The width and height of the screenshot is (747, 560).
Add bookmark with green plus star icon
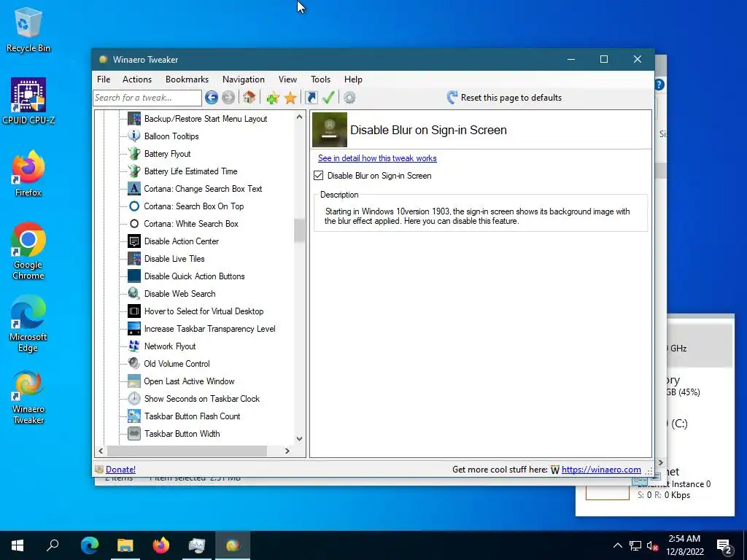coord(273,98)
